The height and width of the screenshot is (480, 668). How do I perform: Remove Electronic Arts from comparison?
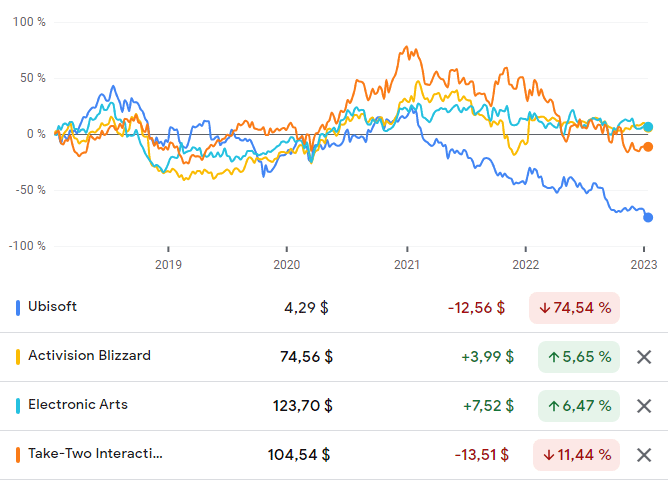coord(644,406)
